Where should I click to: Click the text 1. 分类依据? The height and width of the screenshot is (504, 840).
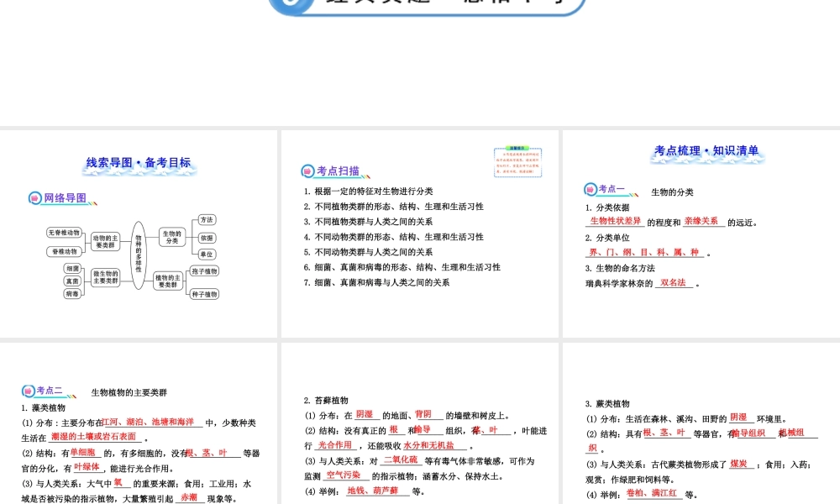pyautogui.click(x=607, y=207)
